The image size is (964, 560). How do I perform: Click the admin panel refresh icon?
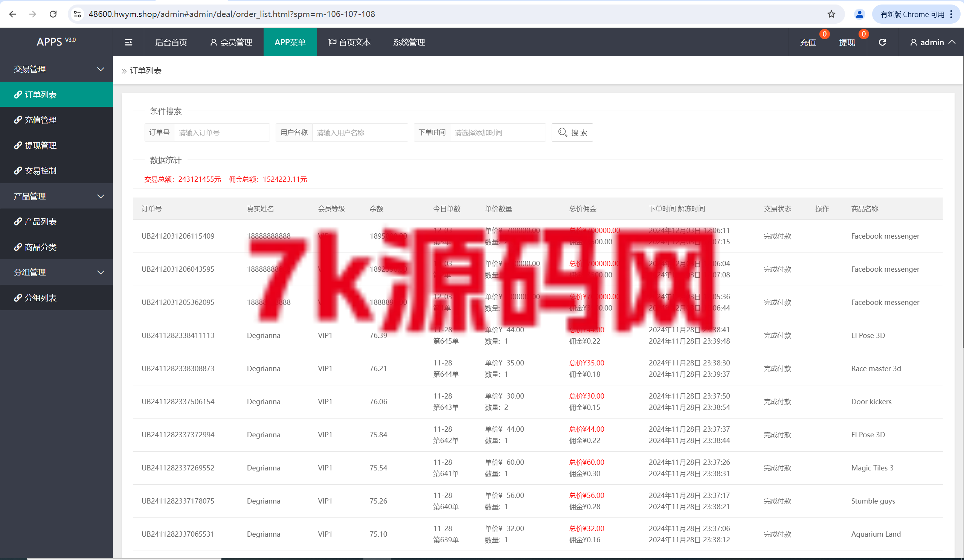[x=882, y=42]
